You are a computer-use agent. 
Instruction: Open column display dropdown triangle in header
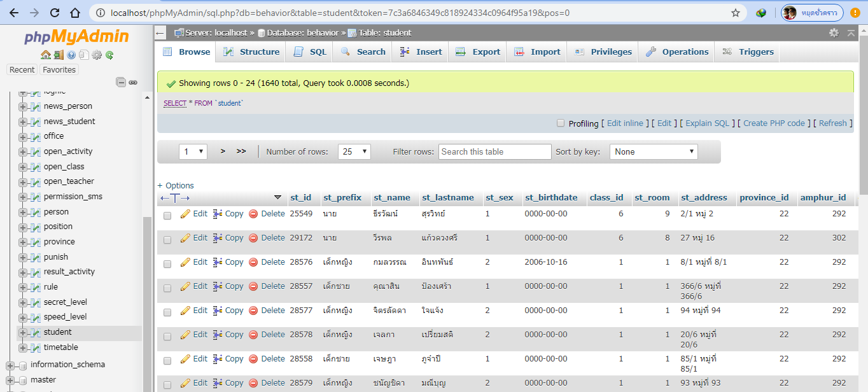click(277, 197)
